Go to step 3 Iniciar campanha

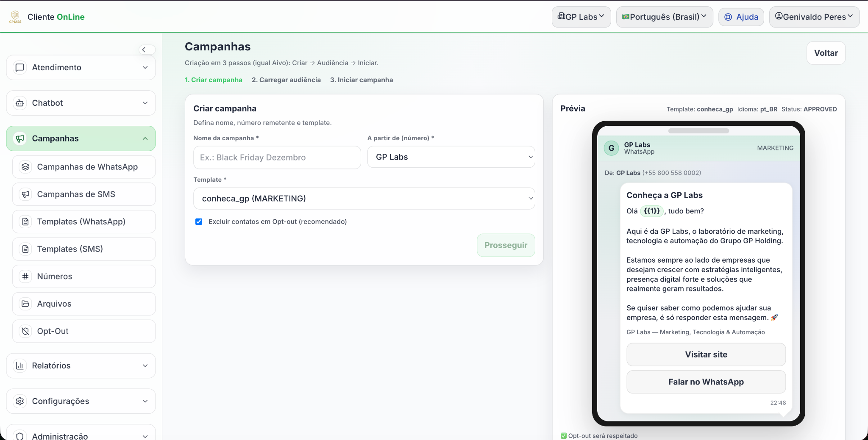362,80
